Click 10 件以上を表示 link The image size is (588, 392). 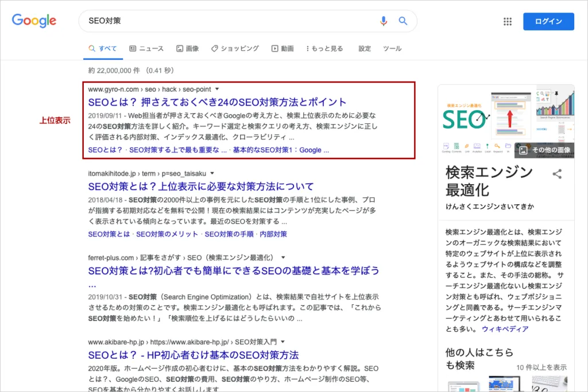click(x=541, y=368)
